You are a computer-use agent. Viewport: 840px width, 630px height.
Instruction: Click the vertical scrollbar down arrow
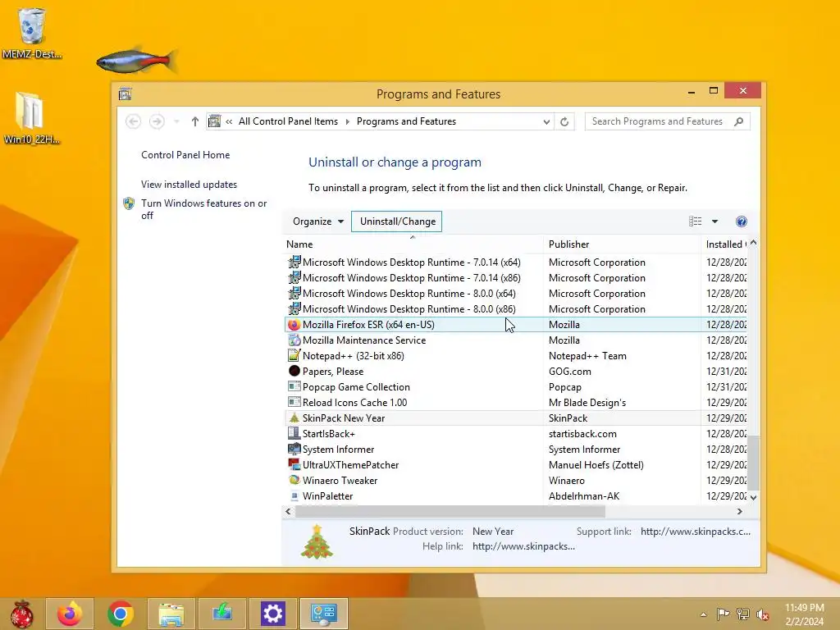[754, 498]
